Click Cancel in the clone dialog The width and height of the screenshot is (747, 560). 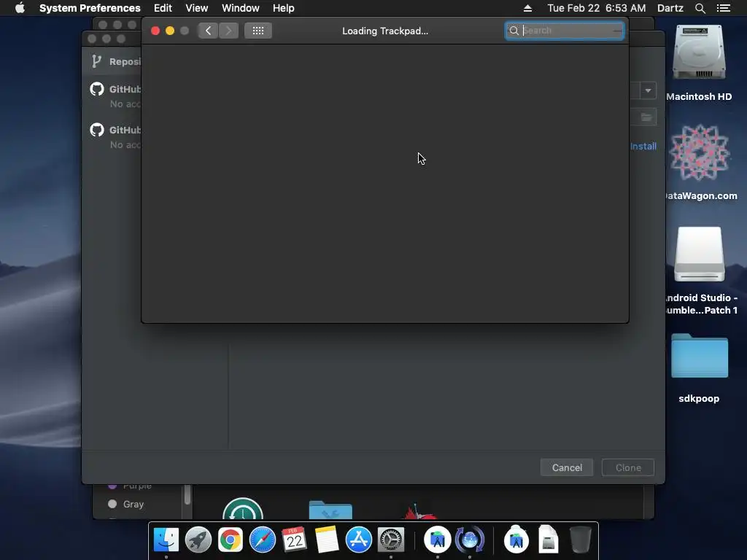[x=567, y=467]
